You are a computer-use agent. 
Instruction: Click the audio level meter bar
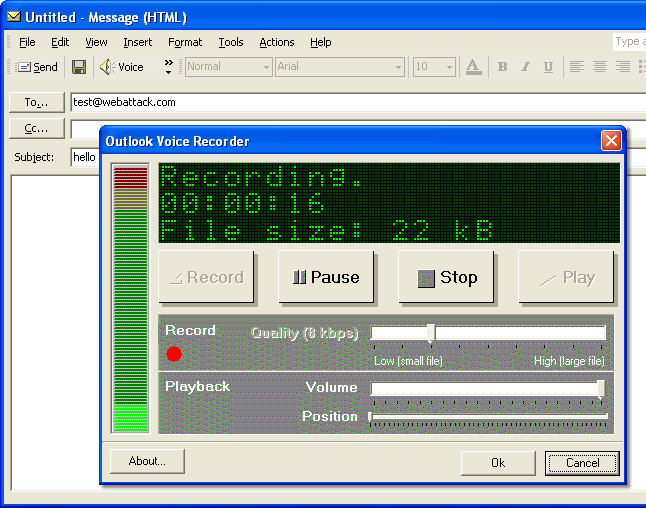tap(130, 298)
